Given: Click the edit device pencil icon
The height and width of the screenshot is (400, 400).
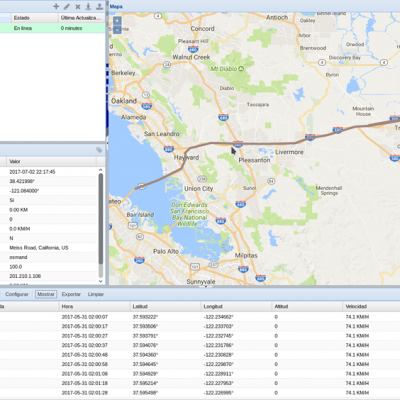Looking at the screenshot, I should point(67,6).
